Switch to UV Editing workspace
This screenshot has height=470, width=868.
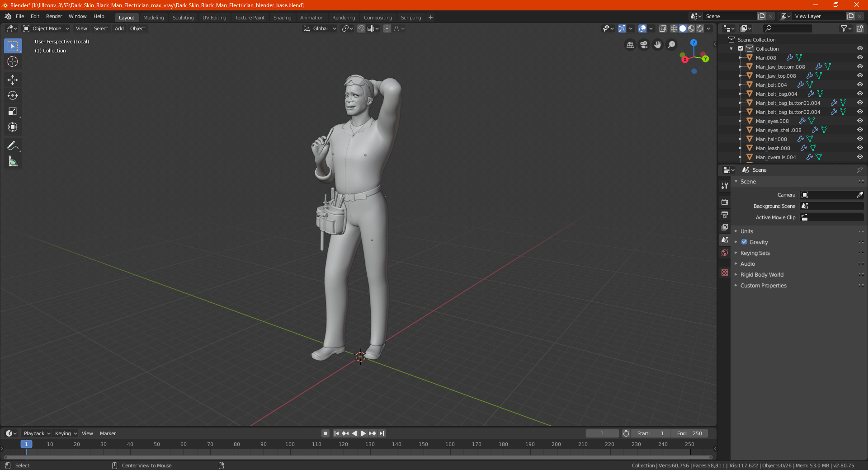click(x=214, y=18)
